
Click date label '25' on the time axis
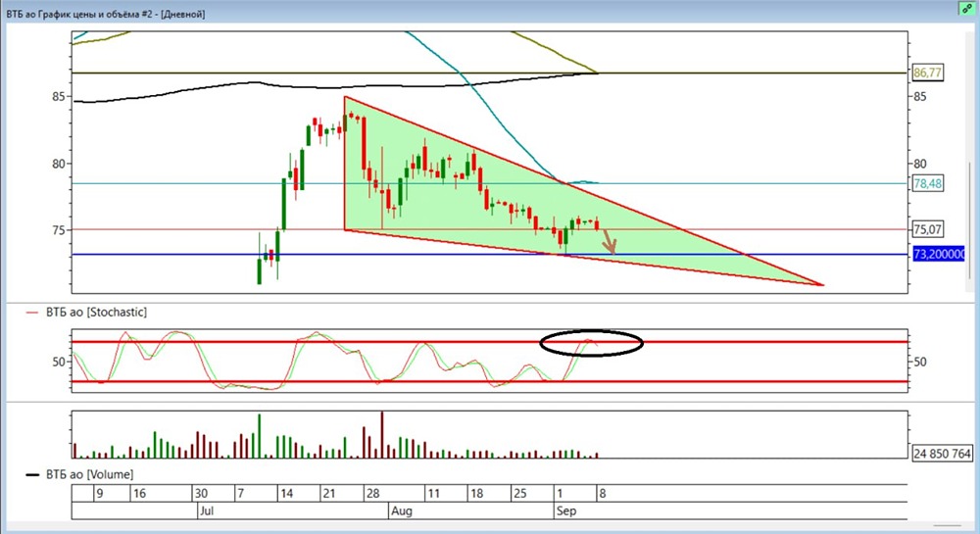pyautogui.click(x=519, y=494)
